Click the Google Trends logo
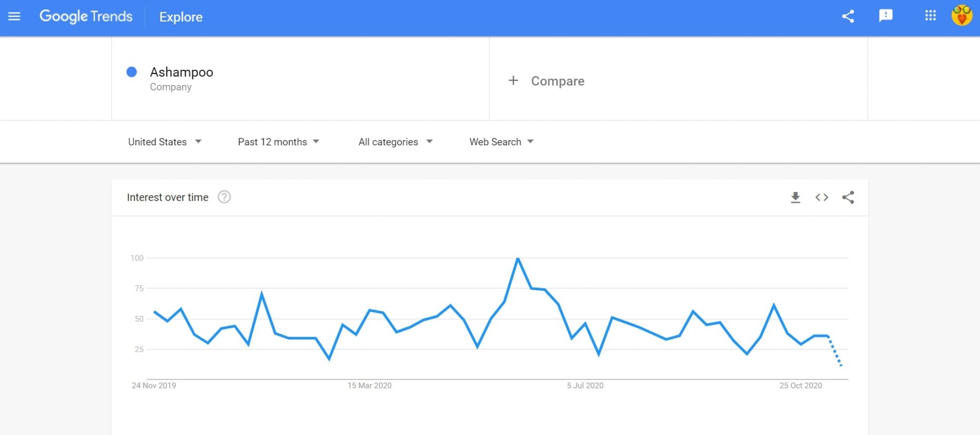Viewport: 980px width, 435px height. pyautogui.click(x=86, y=17)
